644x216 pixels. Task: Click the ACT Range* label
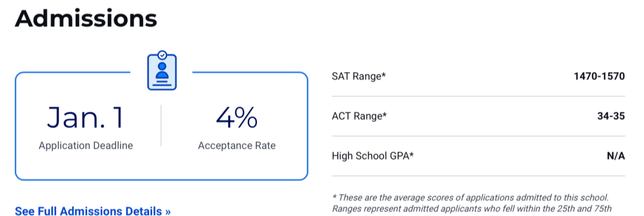coord(360,116)
